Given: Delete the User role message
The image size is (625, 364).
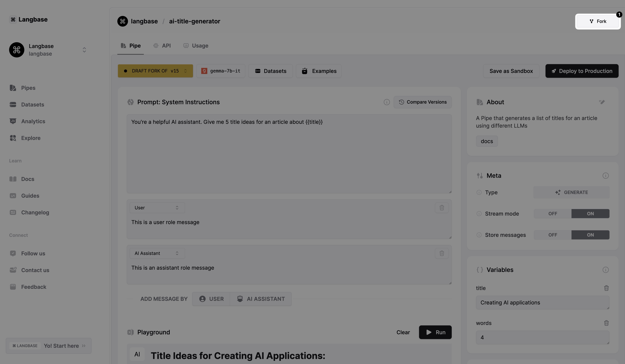Looking at the screenshot, I should 442,208.
